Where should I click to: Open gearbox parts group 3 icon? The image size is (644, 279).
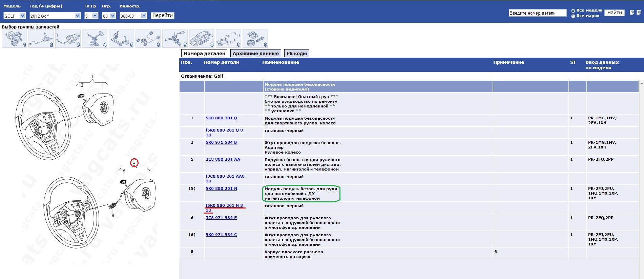(x=68, y=39)
